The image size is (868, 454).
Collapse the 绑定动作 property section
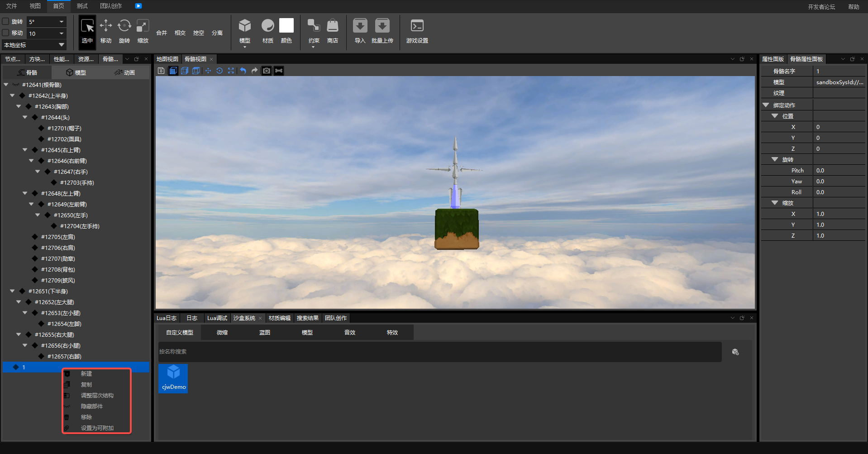766,105
